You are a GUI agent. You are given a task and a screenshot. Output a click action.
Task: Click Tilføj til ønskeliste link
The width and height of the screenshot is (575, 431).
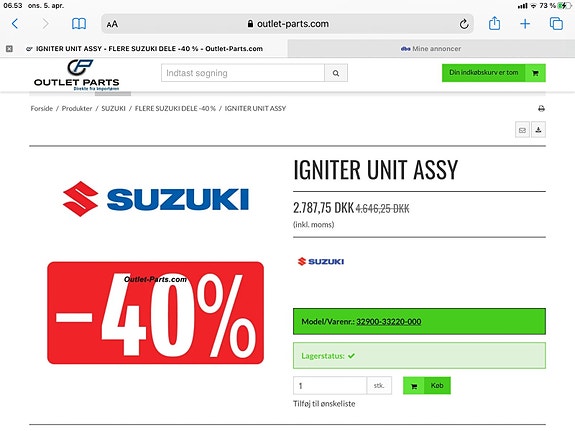[x=324, y=404]
